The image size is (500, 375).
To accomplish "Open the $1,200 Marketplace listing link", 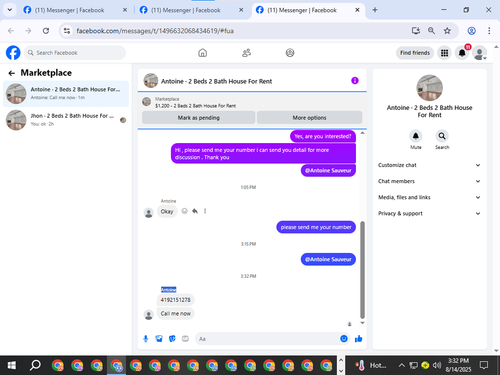I will [195, 106].
